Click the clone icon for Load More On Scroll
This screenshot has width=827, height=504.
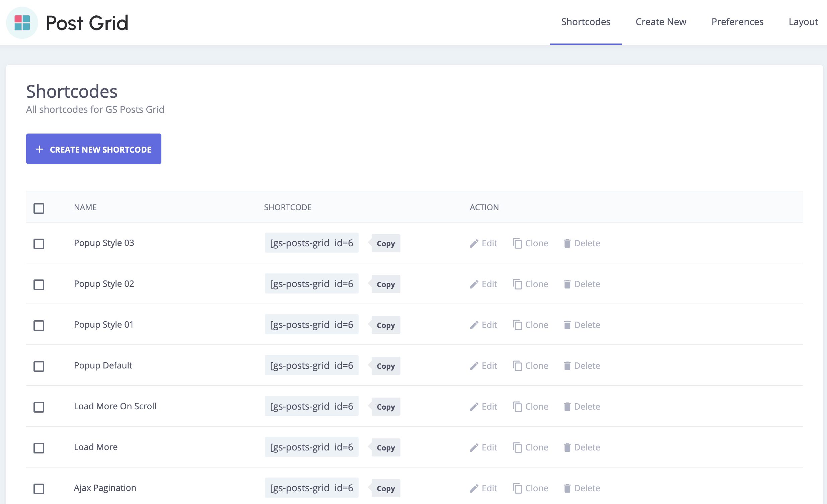[517, 407]
